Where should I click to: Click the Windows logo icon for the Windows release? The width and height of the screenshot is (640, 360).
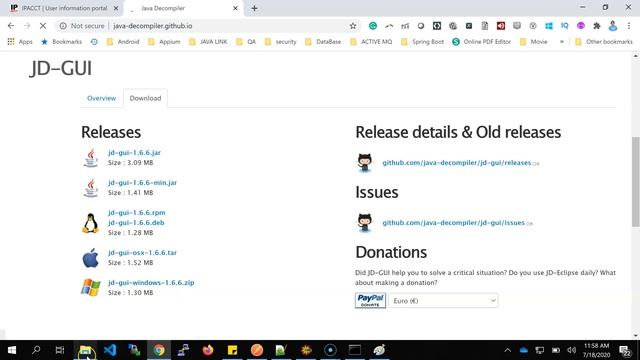point(90,287)
